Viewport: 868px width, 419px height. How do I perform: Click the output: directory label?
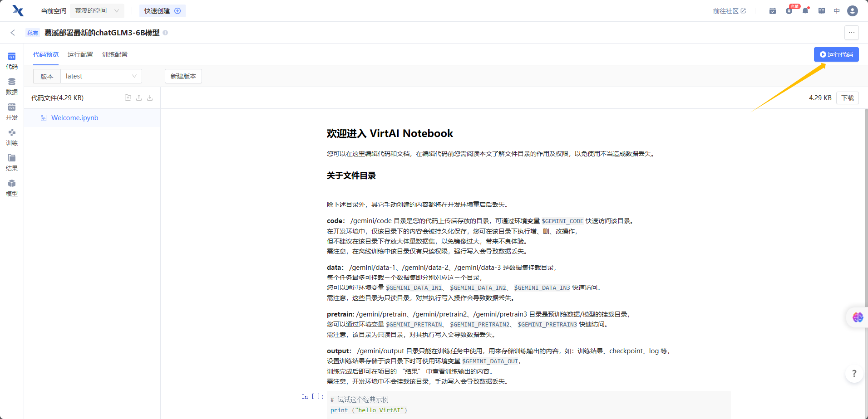tap(339, 351)
